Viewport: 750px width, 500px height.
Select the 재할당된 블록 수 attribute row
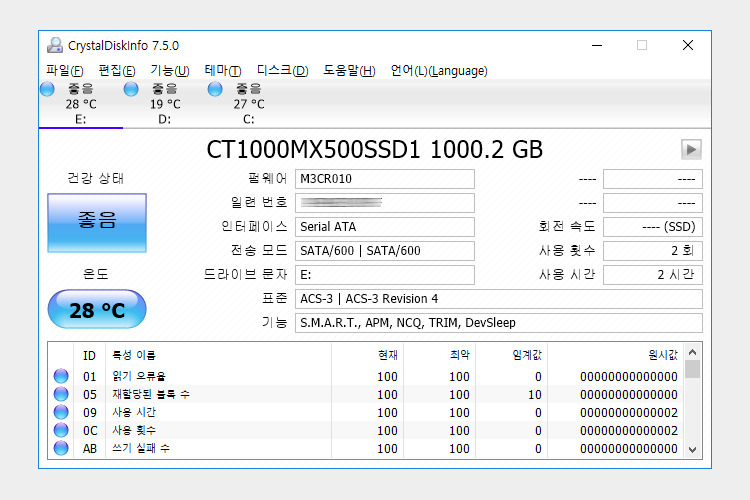coord(366,395)
